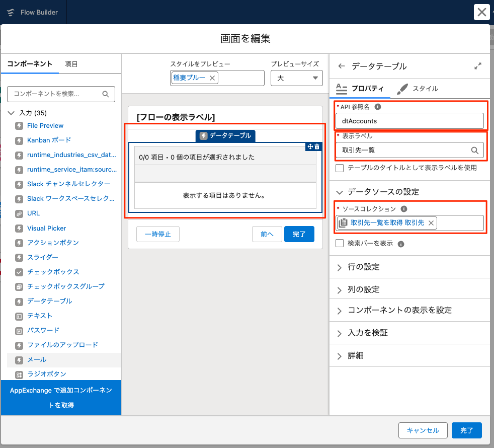Click the trash icon on the data table
The width and height of the screenshot is (494, 448).
(317, 146)
